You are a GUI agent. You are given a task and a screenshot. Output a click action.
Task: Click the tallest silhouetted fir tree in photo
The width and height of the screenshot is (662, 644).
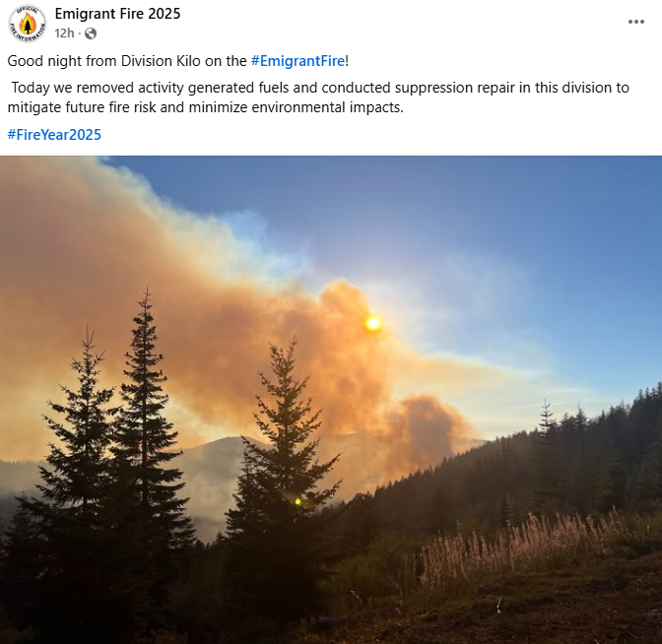145,422
